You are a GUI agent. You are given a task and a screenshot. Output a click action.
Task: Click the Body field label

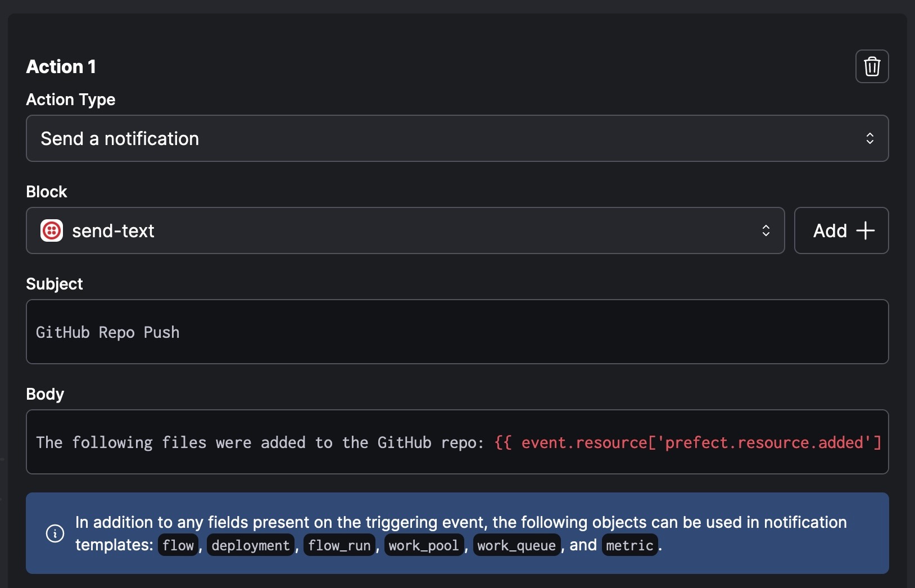coord(45,394)
